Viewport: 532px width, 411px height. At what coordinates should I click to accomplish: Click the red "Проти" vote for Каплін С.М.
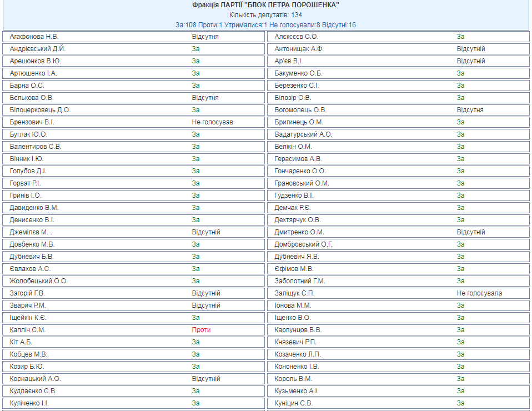click(x=201, y=330)
